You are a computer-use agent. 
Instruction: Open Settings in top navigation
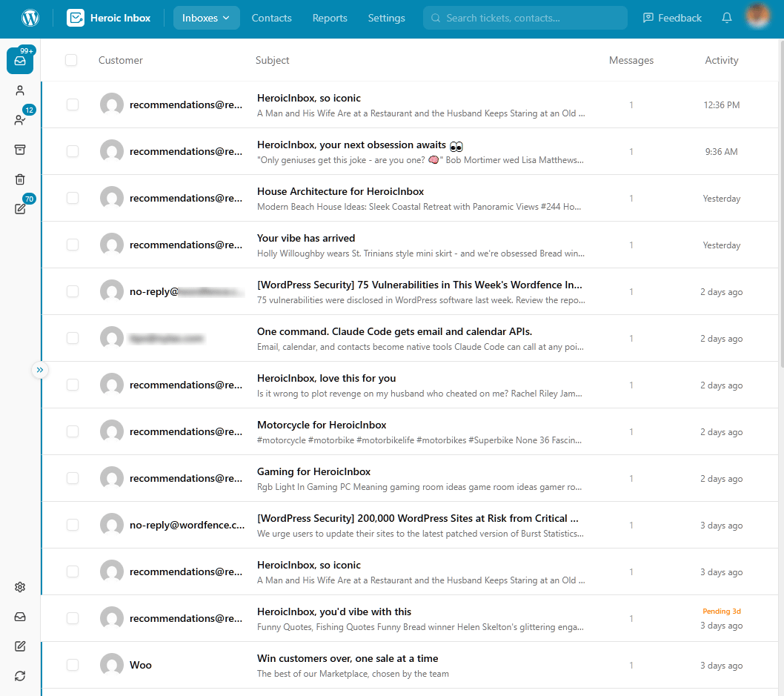(387, 18)
